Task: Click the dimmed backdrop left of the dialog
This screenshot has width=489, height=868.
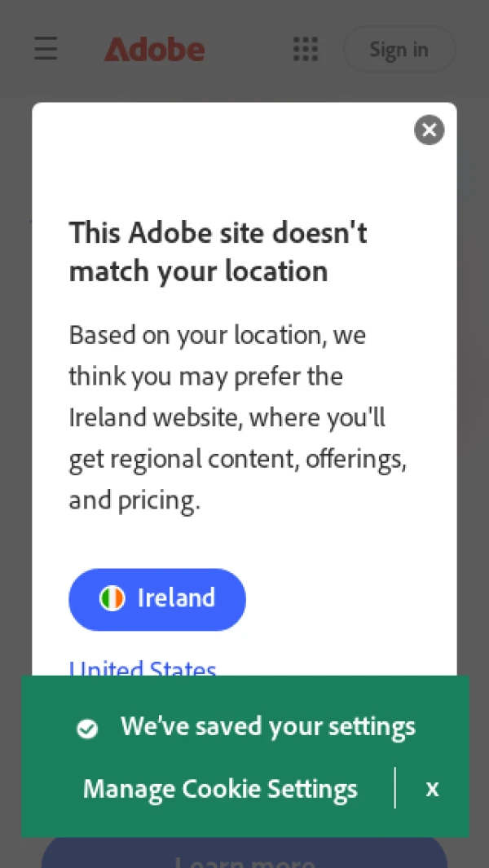Action: coord(15,387)
